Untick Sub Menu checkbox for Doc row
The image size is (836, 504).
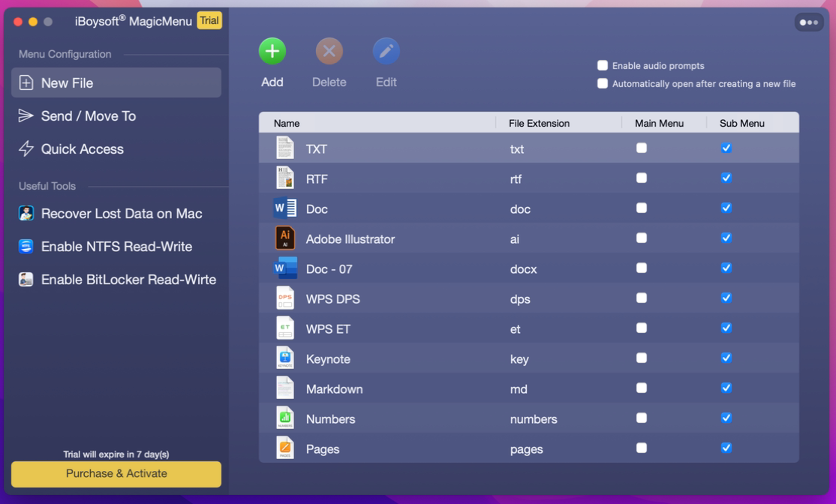click(x=726, y=208)
